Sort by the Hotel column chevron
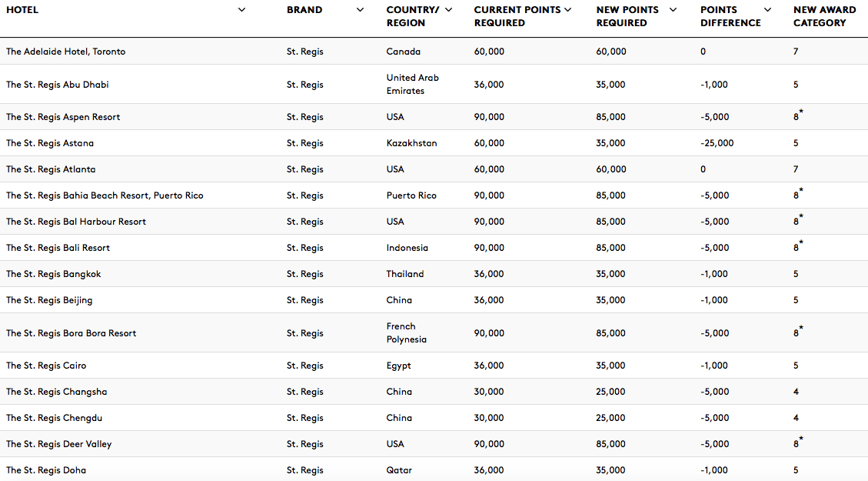Screen dimensions: 868x481 click(x=241, y=10)
